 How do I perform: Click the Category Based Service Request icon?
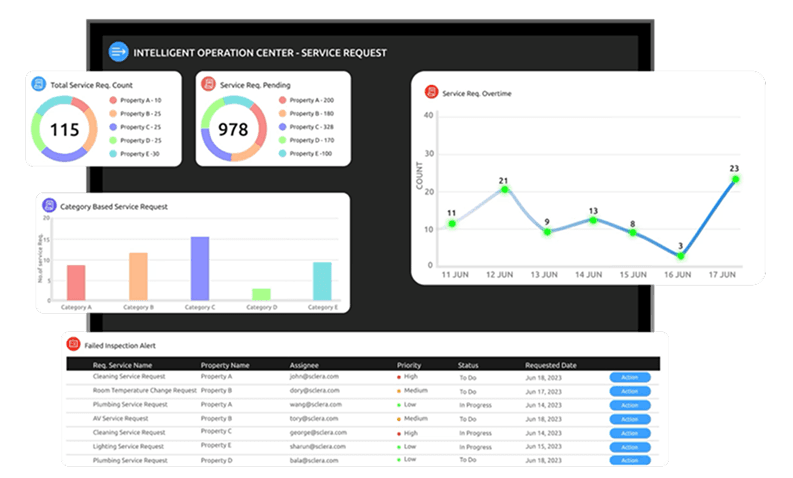tap(50, 205)
